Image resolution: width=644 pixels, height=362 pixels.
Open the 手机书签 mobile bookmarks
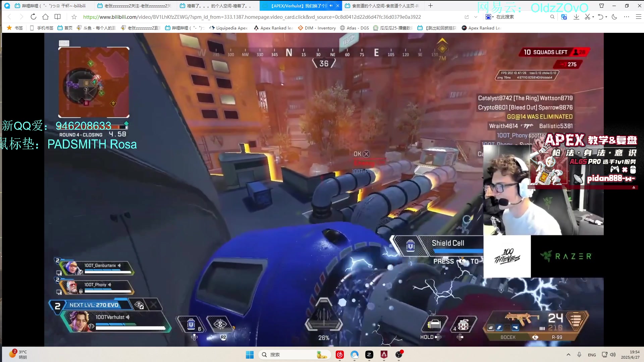42,28
